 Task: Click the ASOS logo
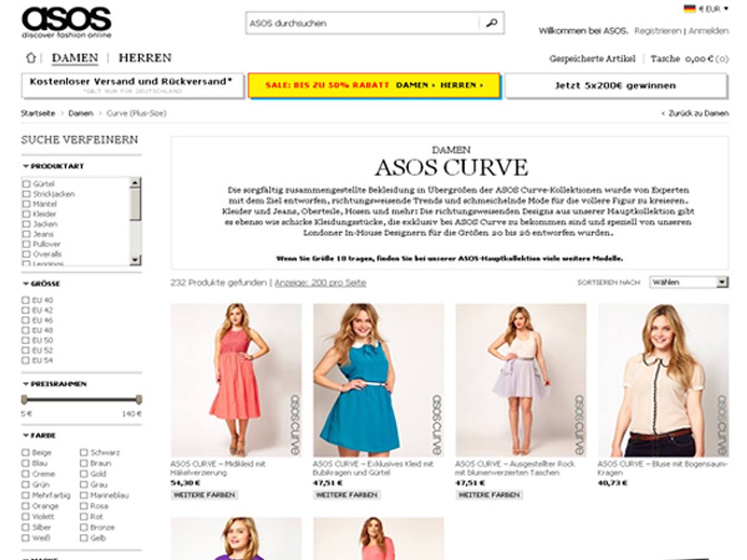(67, 22)
